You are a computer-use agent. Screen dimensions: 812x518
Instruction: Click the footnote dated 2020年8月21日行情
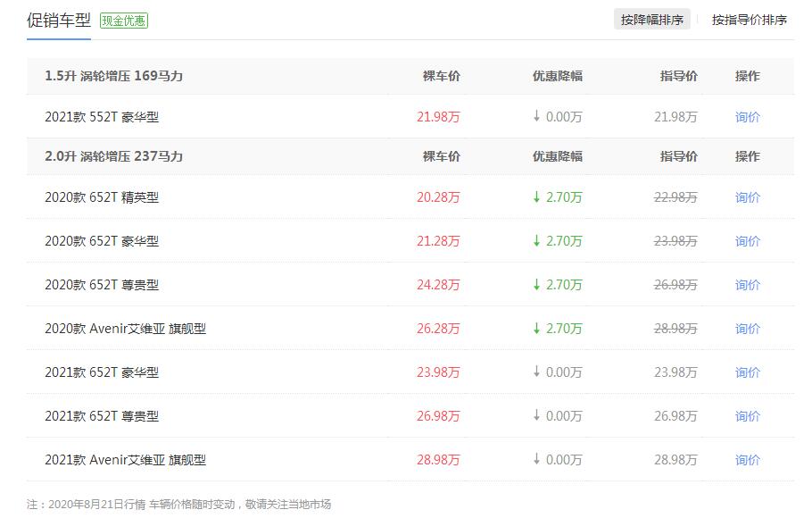click(x=178, y=504)
